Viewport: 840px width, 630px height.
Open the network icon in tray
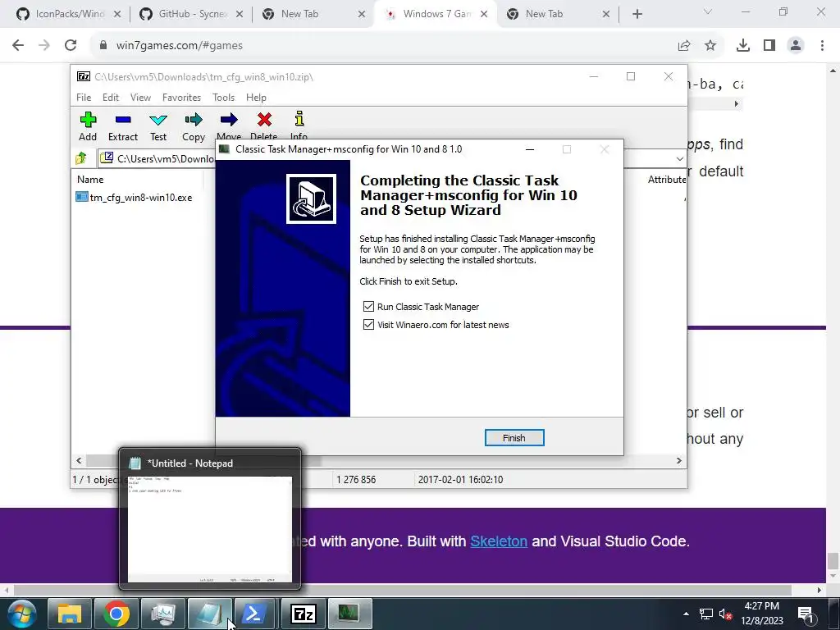[x=706, y=614]
